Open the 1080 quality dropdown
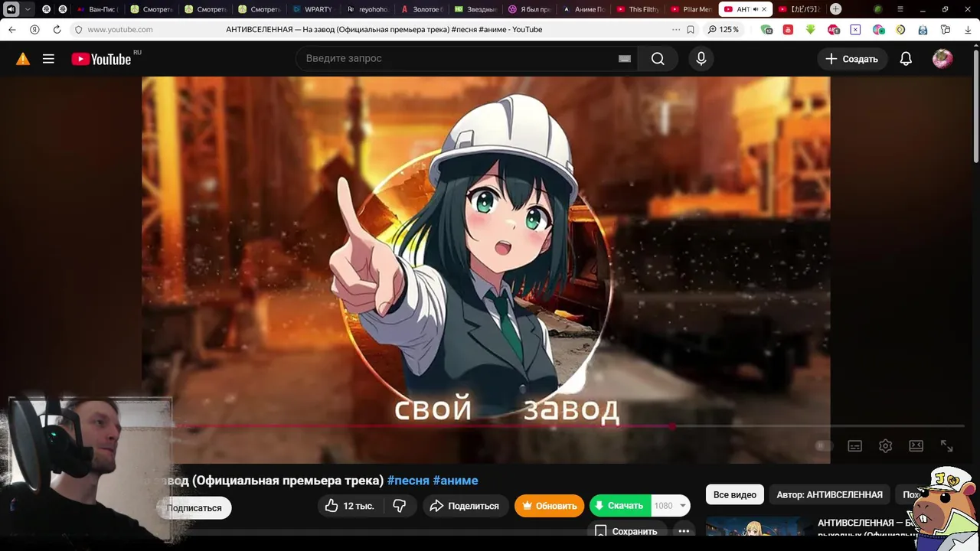This screenshot has height=551, width=980. pos(671,506)
